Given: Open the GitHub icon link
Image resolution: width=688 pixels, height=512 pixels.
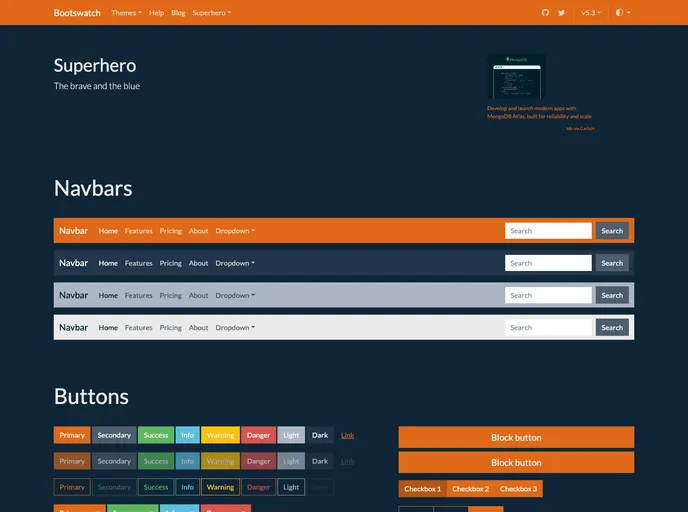Looking at the screenshot, I should (545, 13).
